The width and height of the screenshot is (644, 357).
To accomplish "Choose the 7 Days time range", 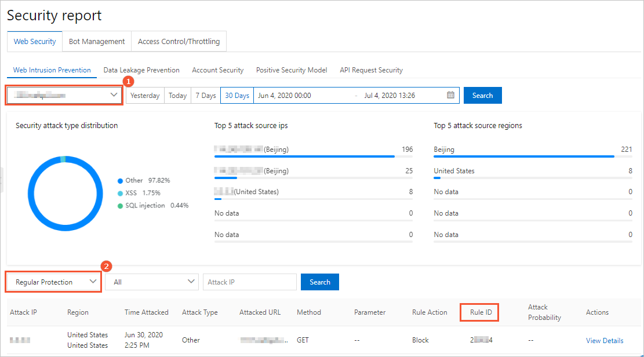I will click(206, 95).
